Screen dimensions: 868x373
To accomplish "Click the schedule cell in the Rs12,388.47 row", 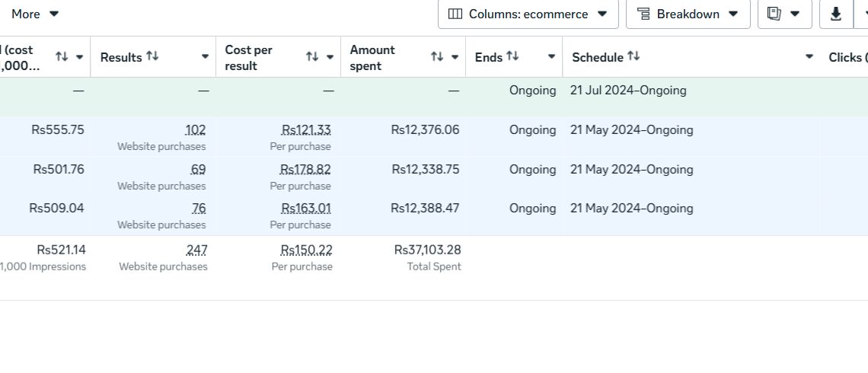I will (632, 209).
